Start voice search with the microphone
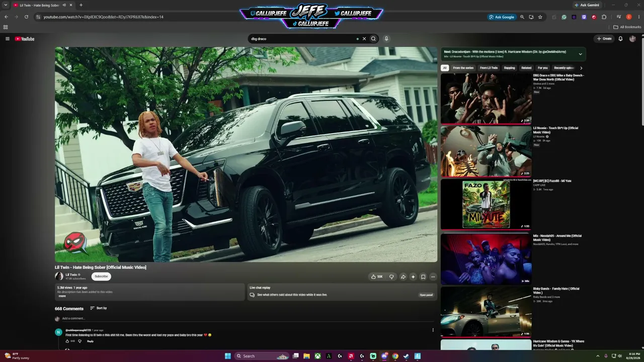 click(386, 39)
